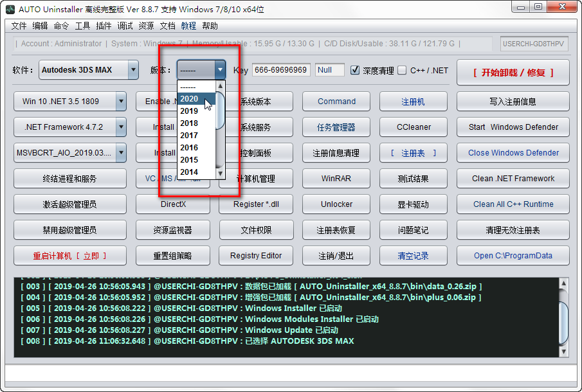The image size is (582, 392).
Task: Collapse the version dropdown arrow
Action: pyautogui.click(x=220, y=69)
